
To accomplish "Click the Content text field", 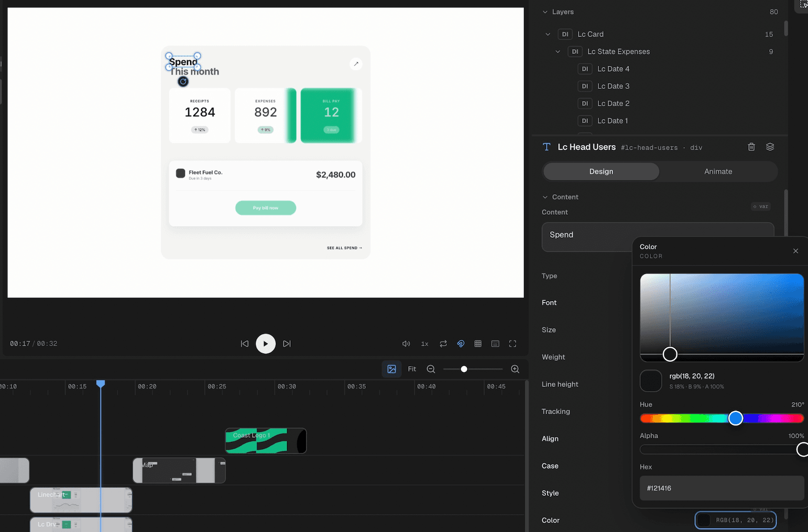I will 658,237.
